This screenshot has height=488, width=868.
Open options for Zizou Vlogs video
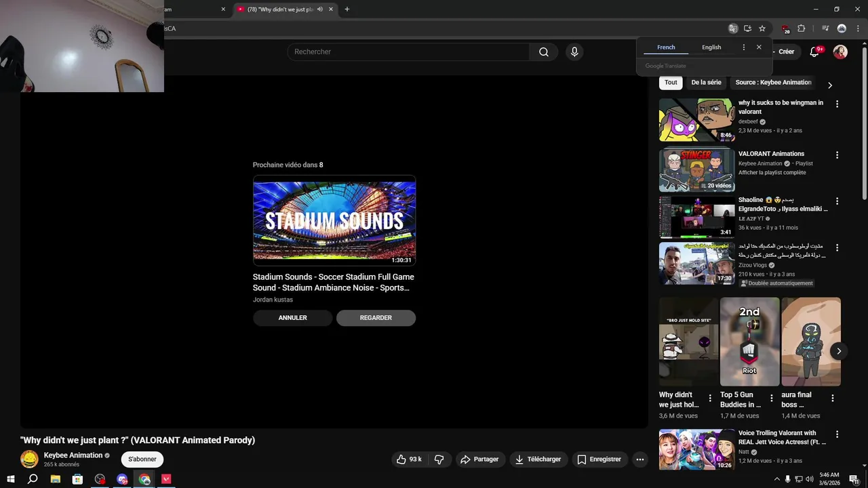click(837, 248)
